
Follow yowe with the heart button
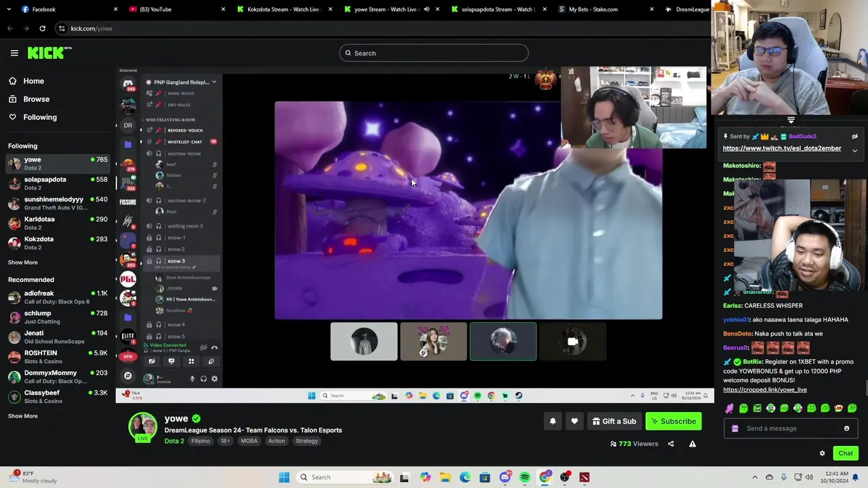coord(574,422)
